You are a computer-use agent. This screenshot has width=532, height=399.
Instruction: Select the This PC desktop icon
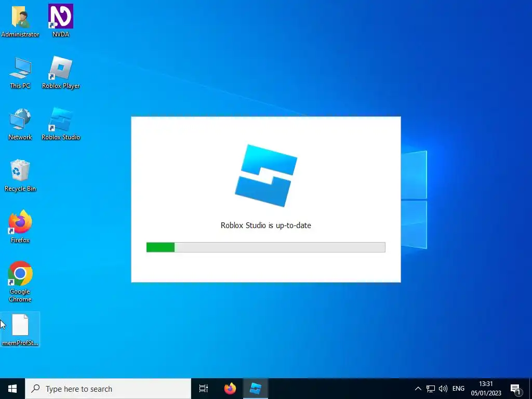pos(20,73)
